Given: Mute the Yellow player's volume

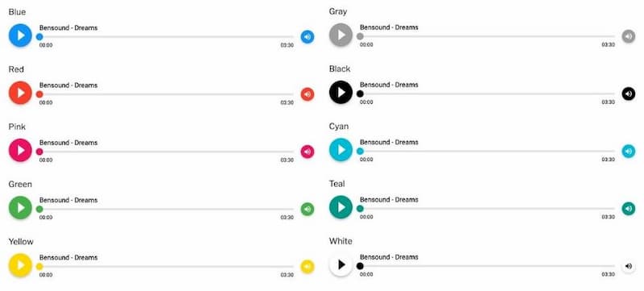Looking at the screenshot, I should [308, 267].
